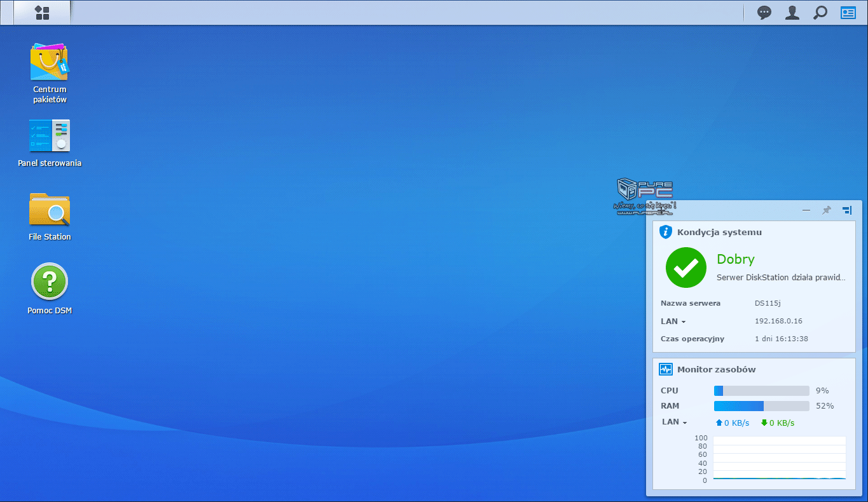Expand LAN dropdown in Monitor zasobów
868x502 pixels.
675,422
